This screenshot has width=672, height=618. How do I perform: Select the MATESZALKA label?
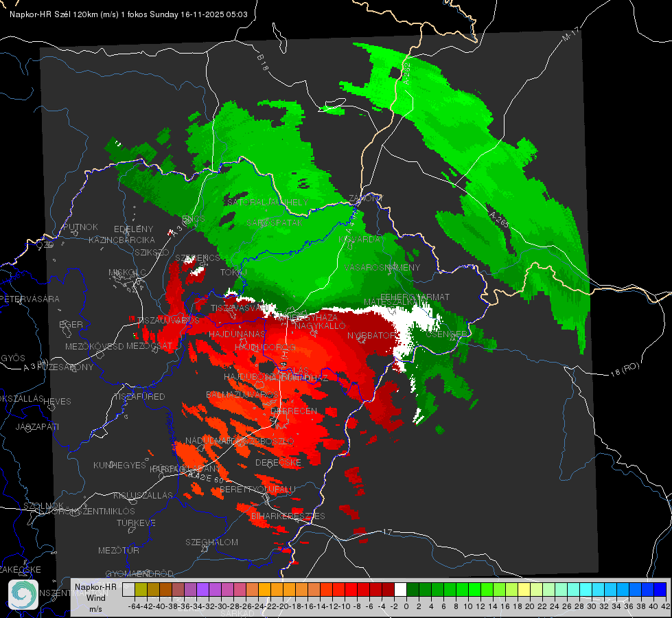pos(390,302)
